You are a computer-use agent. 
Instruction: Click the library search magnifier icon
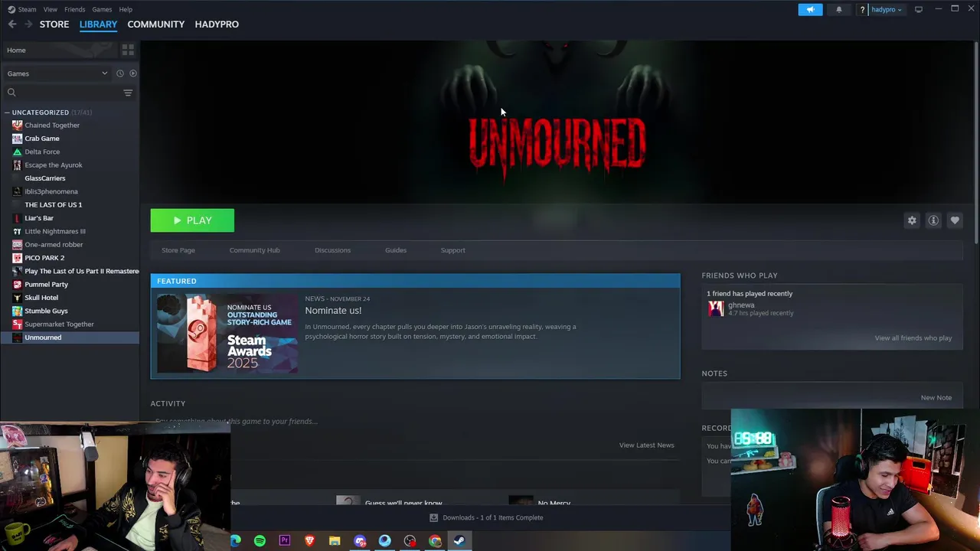pos(11,93)
